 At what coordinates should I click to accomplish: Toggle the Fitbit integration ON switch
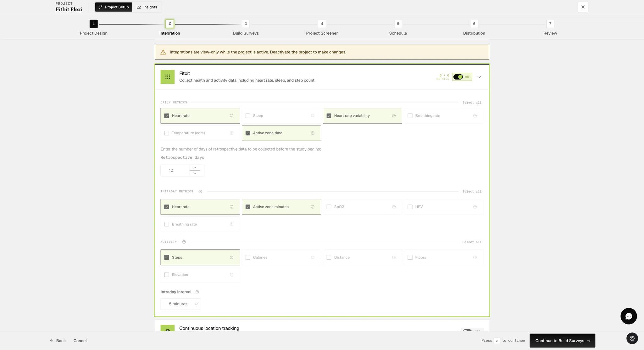coord(458,77)
